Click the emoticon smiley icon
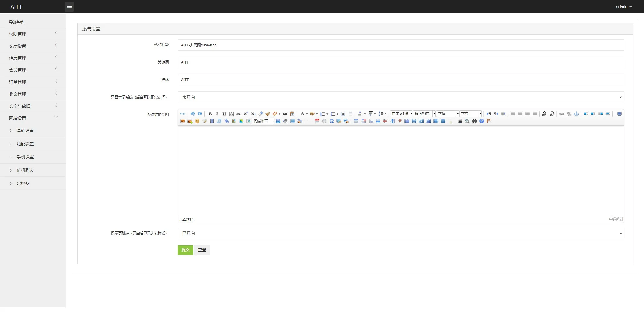644x320 pixels. [197, 121]
